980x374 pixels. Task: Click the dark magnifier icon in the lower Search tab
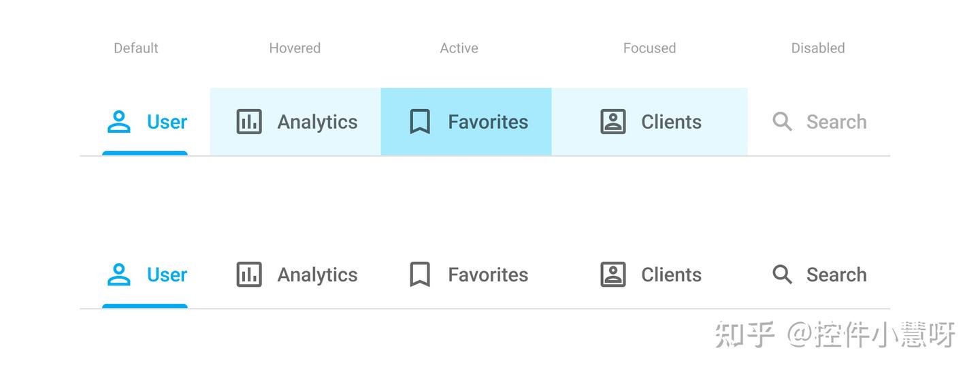[x=783, y=275]
